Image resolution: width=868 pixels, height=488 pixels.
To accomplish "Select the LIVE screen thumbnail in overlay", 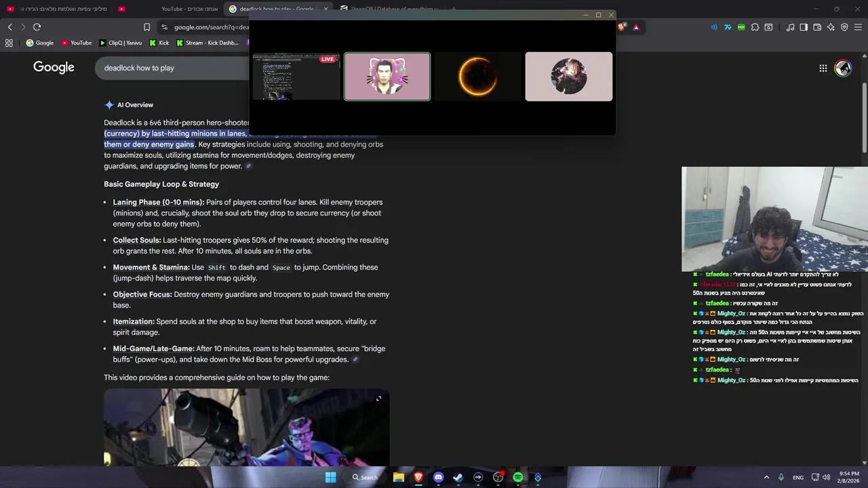I will pyautogui.click(x=296, y=77).
